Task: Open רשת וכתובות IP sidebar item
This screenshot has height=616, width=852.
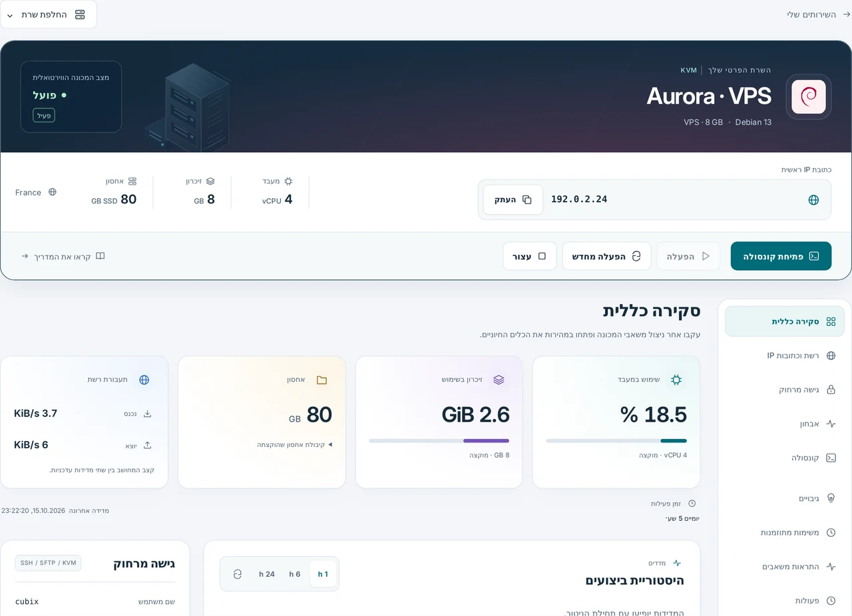Action: coord(785,356)
